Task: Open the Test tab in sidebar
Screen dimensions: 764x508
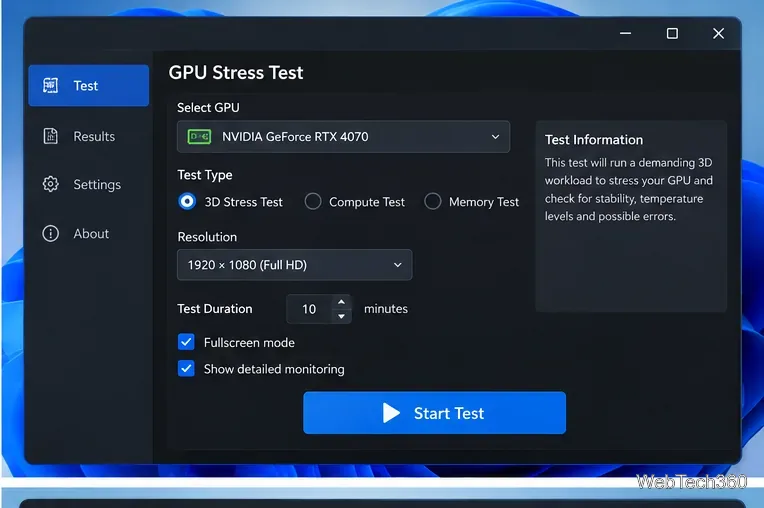Action: pyautogui.click(x=88, y=86)
